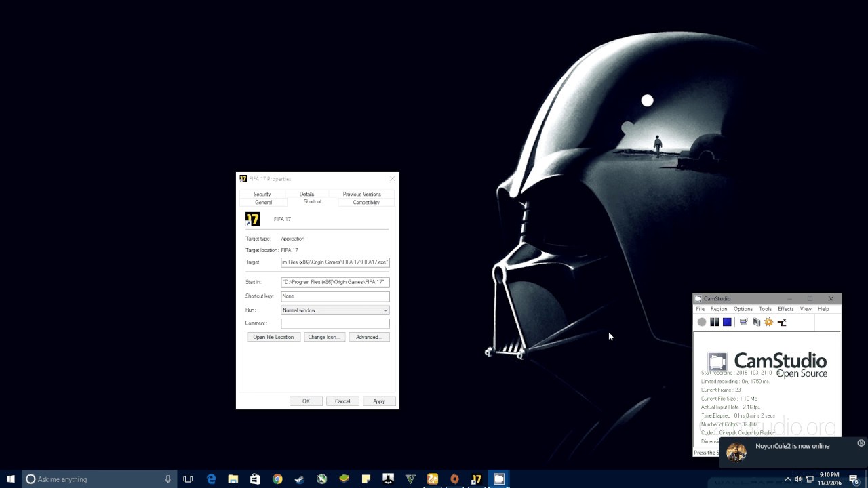Click the FIFA 17 taskbar icon
The width and height of the screenshot is (868, 488).
[477, 479]
